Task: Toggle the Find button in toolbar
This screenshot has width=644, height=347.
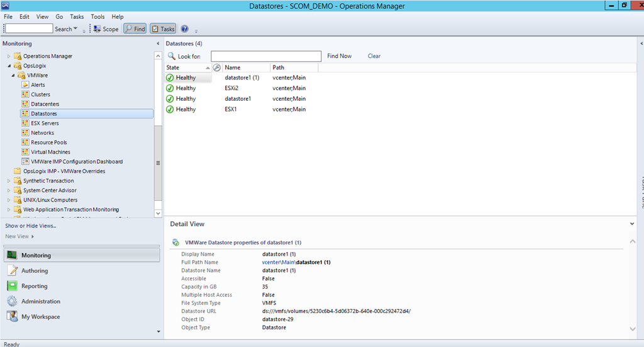Action: pyautogui.click(x=135, y=29)
